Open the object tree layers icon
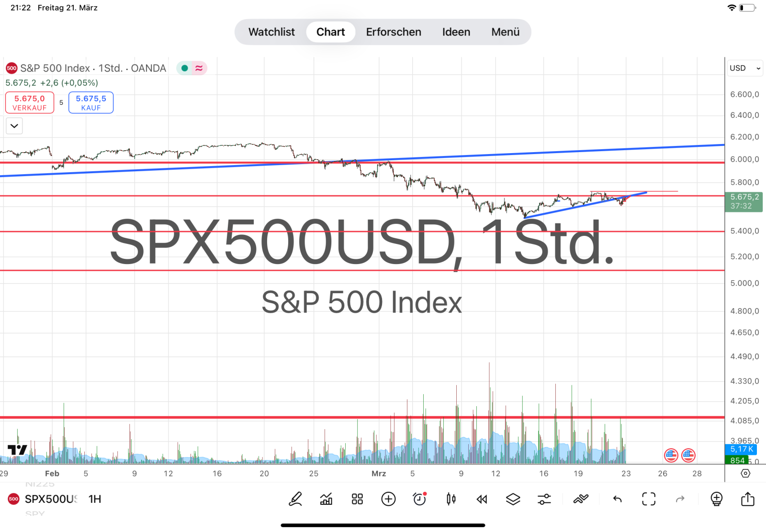 click(x=513, y=499)
